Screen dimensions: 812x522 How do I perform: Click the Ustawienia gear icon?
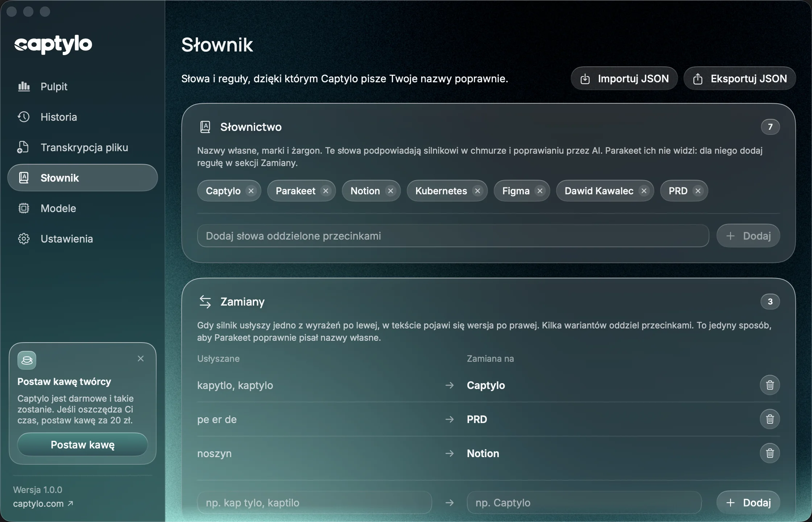pyautogui.click(x=24, y=239)
